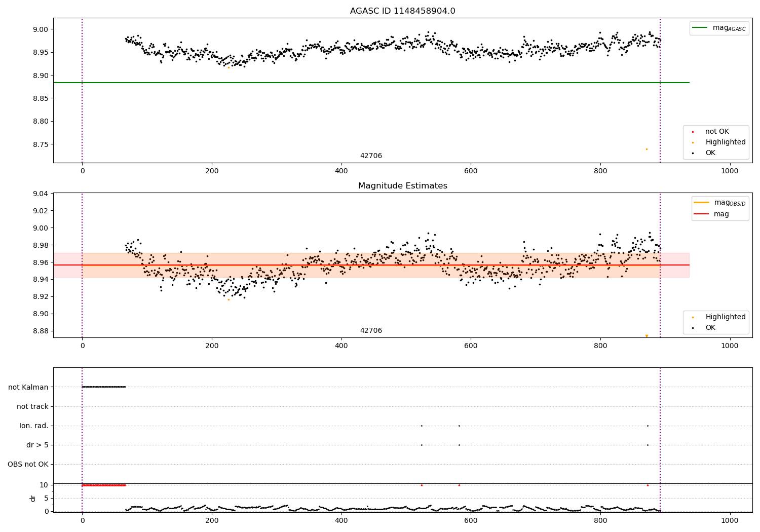Click the 'OBS not OK' row label
Viewport: 760px width, 532px height.
point(28,464)
